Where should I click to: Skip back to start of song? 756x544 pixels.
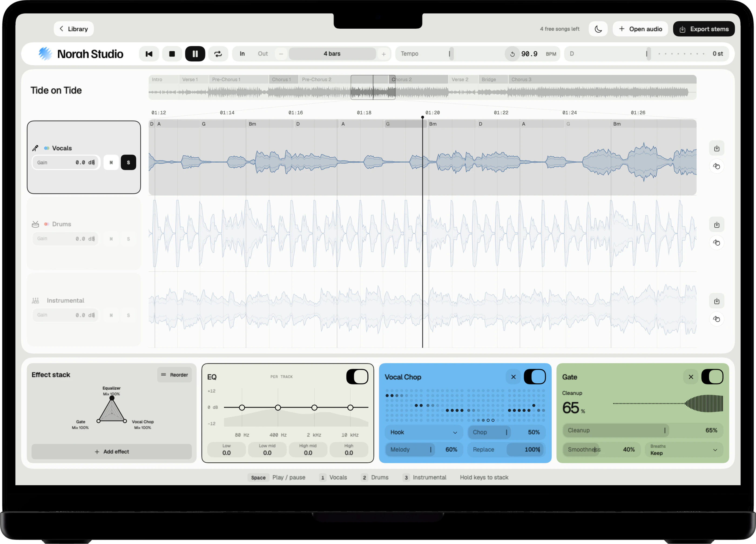(149, 54)
